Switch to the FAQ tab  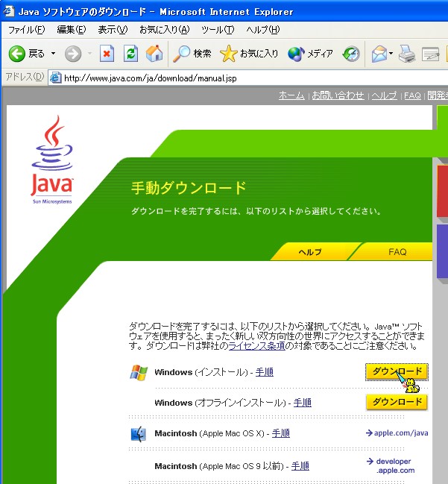[397, 252]
